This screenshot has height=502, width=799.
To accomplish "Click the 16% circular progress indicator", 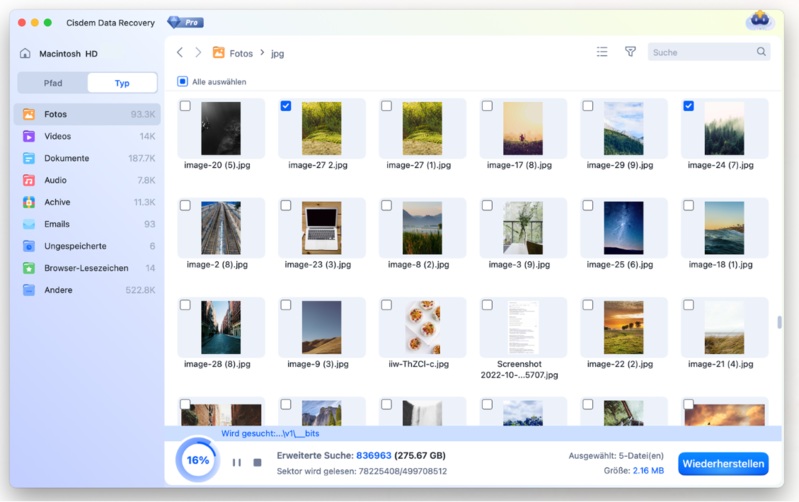I will tap(198, 461).
